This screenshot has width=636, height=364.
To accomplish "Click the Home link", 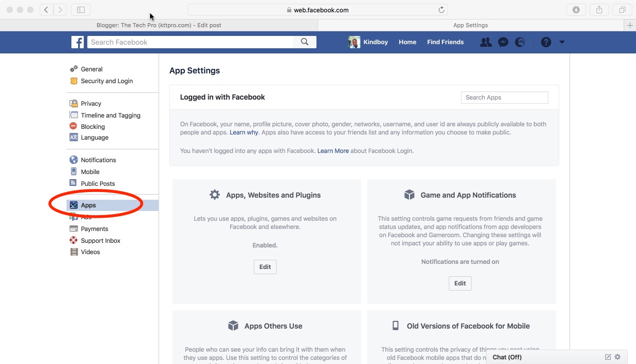I will pos(407,42).
